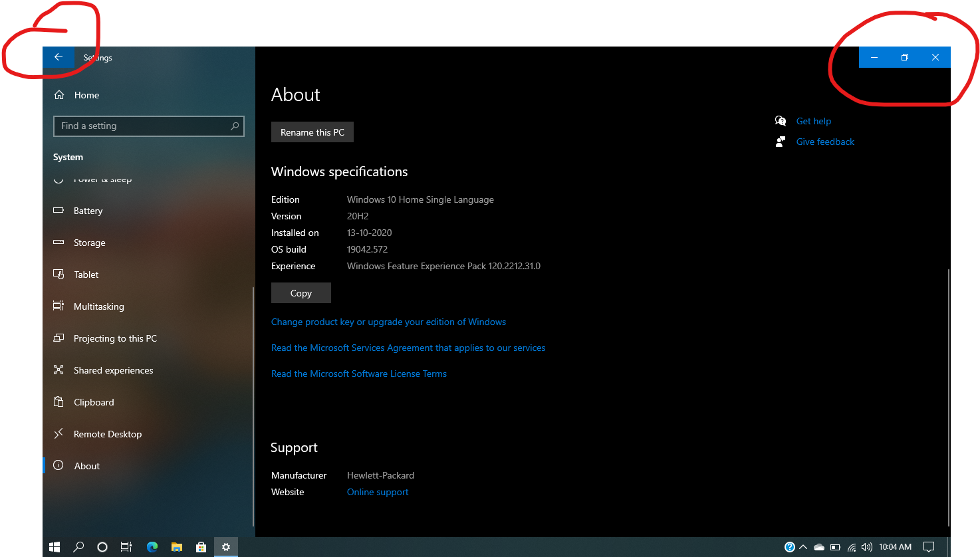Click the battery tray icon
The height and width of the screenshot is (557, 980).
(835, 547)
